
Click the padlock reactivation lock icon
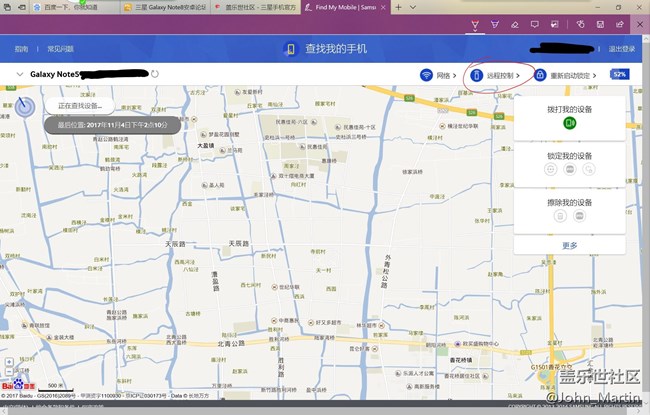[540, 75]
